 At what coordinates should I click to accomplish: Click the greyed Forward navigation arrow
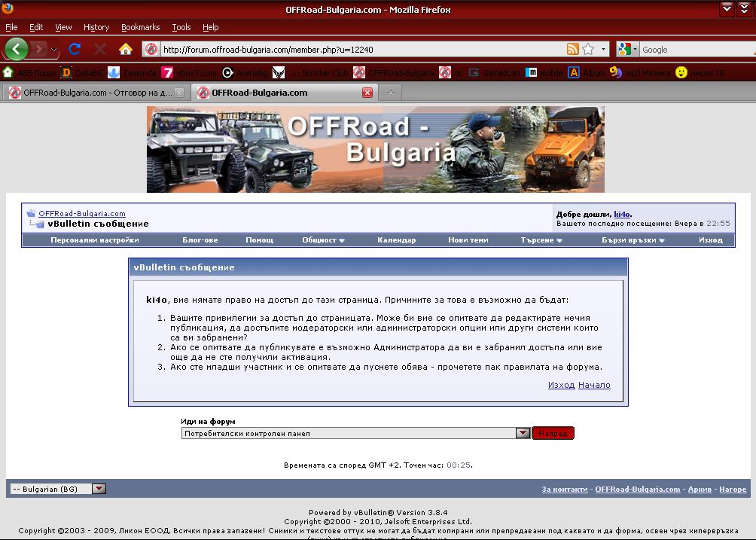tap(40, 49)
